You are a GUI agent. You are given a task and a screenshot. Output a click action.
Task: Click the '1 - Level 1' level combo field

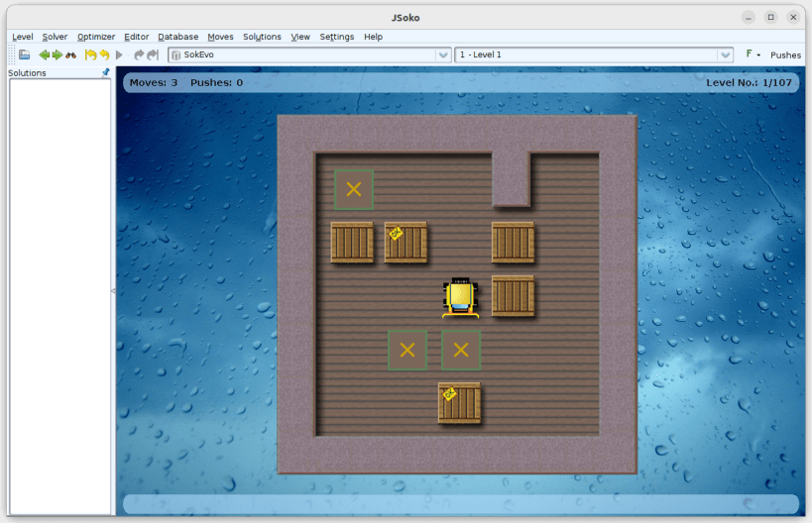pos(594,54)
